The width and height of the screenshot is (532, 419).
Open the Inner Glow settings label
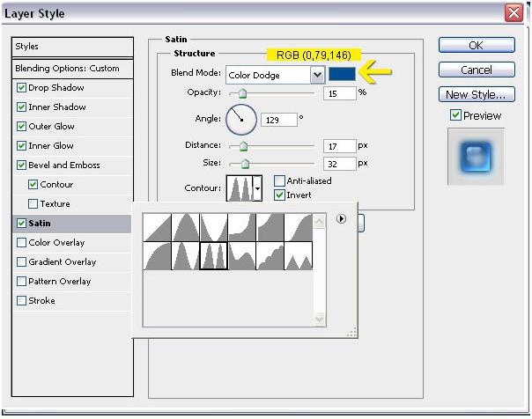tap(51, 145)
